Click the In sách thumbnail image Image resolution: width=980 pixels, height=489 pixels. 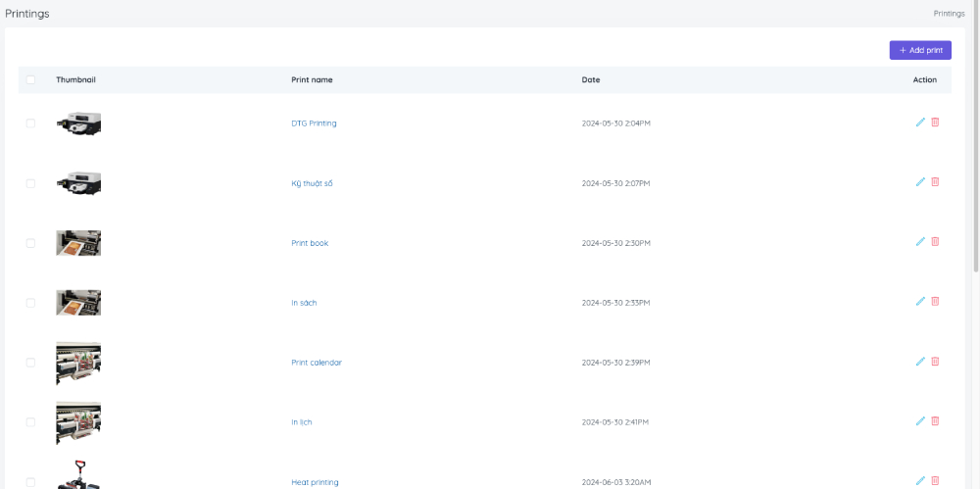(x=78, y=303)
